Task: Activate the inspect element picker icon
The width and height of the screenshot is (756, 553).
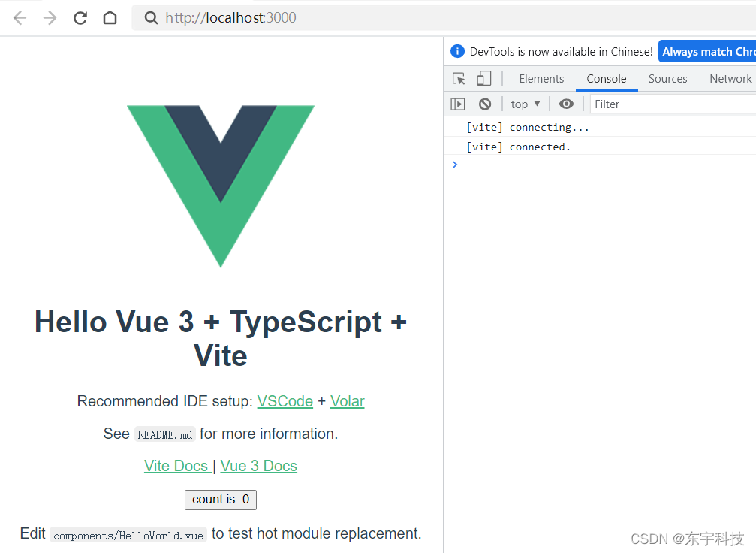Action: [459, 78]
